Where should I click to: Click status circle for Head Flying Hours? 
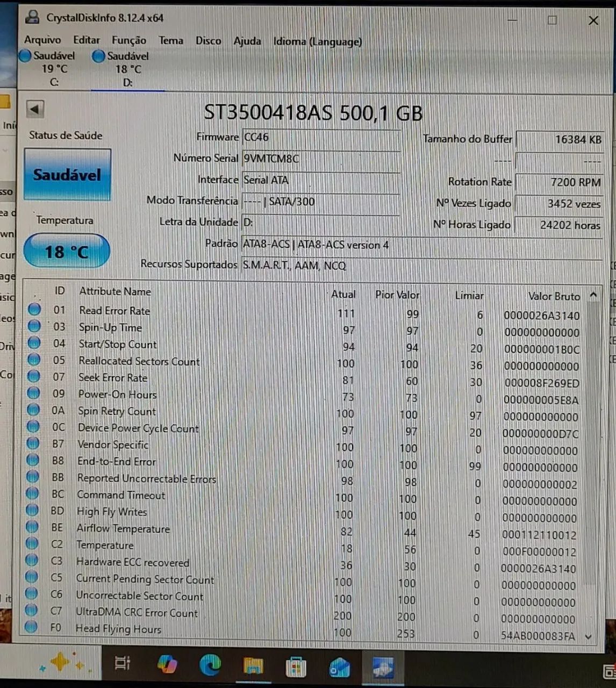[31, 626]
